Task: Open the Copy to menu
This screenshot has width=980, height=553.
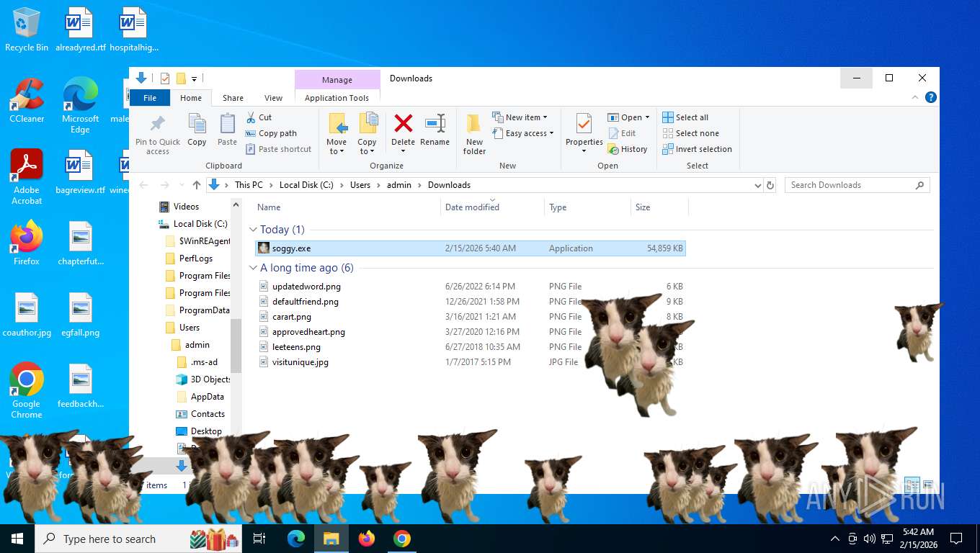Action: [x=367, y=134]
